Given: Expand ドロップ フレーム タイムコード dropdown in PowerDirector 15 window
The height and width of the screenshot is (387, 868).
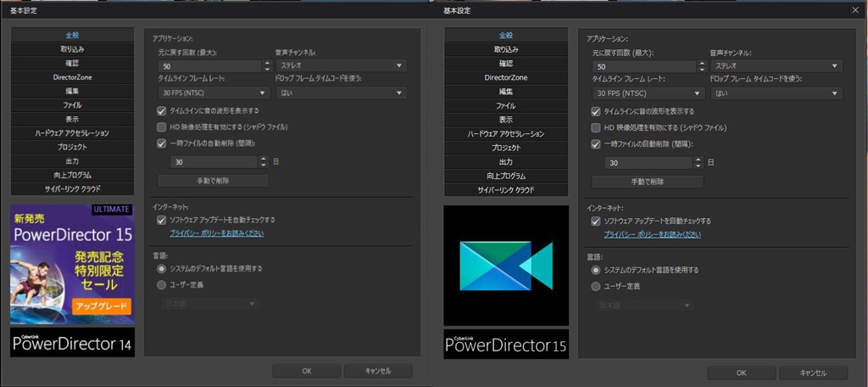Looking at the screenshot, I should tap(776, 93).
